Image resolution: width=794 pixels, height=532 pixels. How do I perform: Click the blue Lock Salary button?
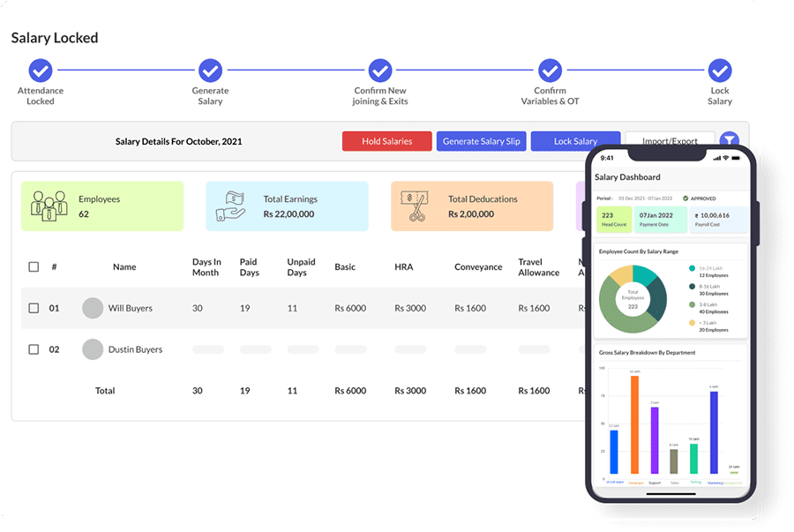(575, 140)
